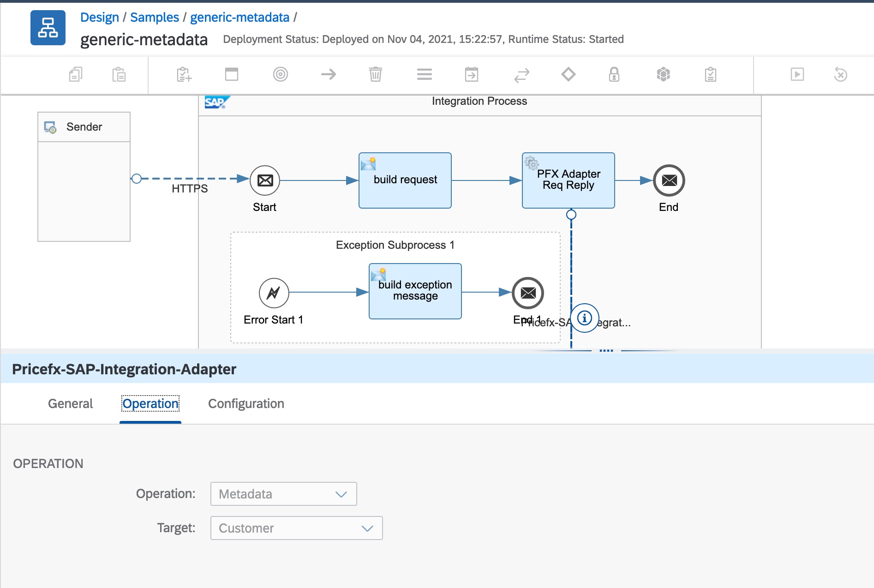Image resolution: width=874 pixels, height=588 pixels.
Task: Click the clear simulation icon
Action: point(840,74)
